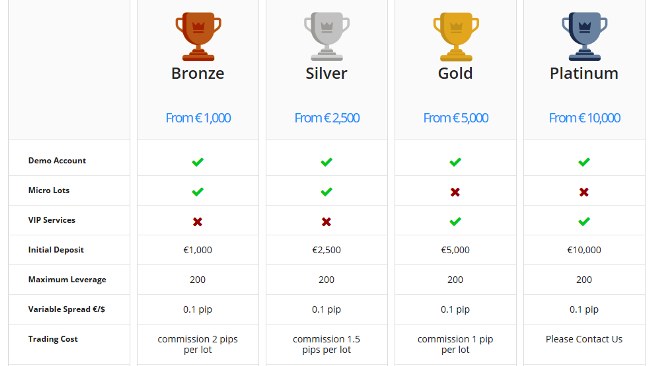650x366 pixels.
Task: Open the From € 2,500 Silver link
Action: click(x=327, y=118)
